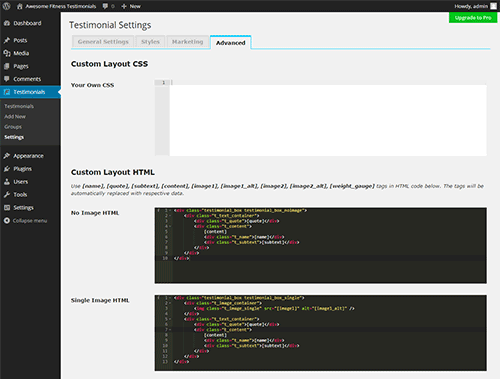
Task: Click the [content] line in No Image HTML
Action: (x=215, y=232)
